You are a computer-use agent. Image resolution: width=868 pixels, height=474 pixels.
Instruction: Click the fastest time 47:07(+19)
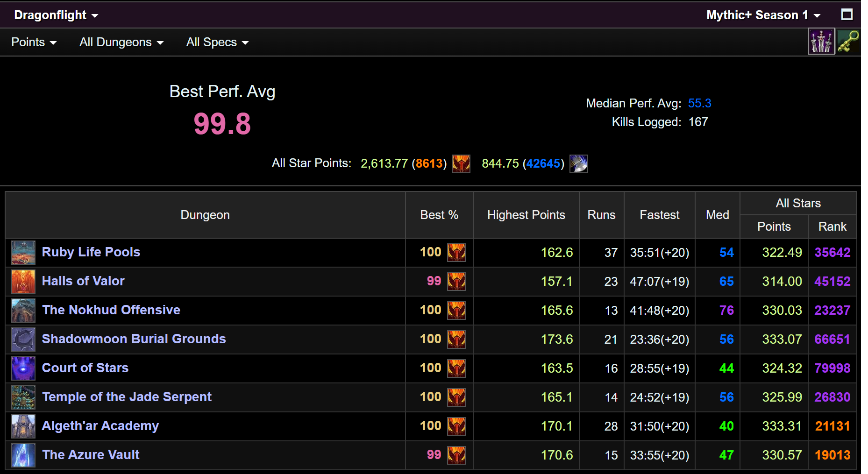(x=660, y=282)
